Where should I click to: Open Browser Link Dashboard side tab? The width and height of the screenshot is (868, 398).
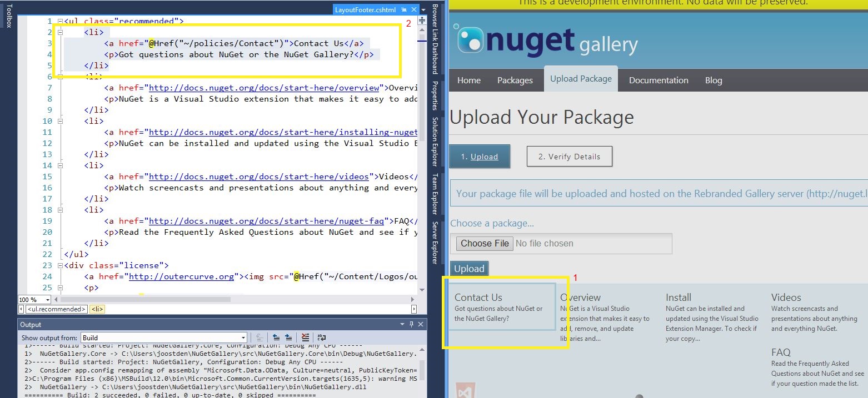(x=436, y=39)
